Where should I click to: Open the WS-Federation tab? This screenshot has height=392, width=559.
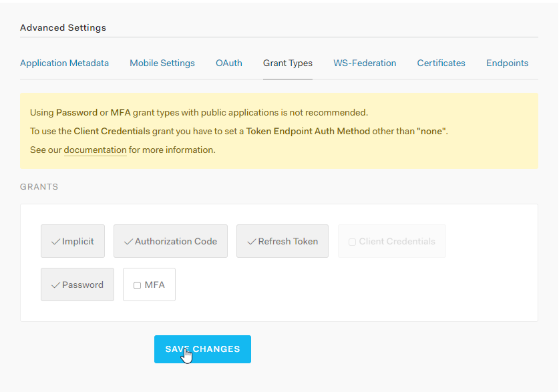(x=365, y=63)
